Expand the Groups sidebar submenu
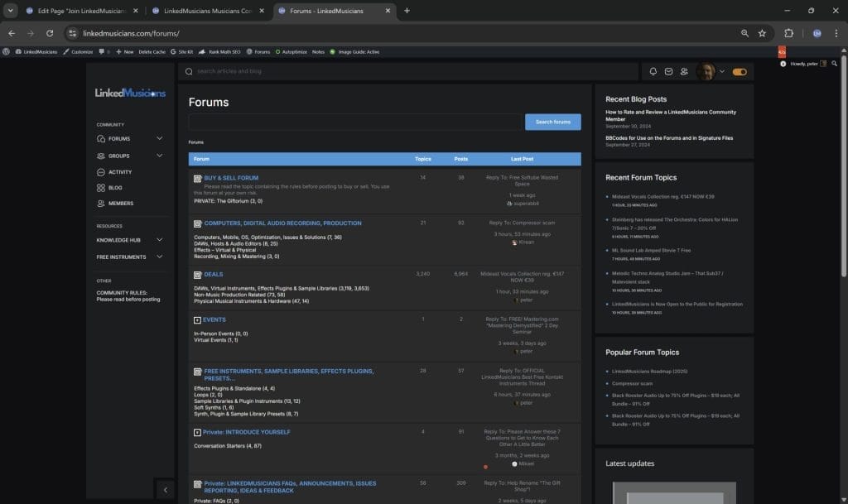Viewport: 848px width, 504px height. pyautogui.click(x=159, y=156)
